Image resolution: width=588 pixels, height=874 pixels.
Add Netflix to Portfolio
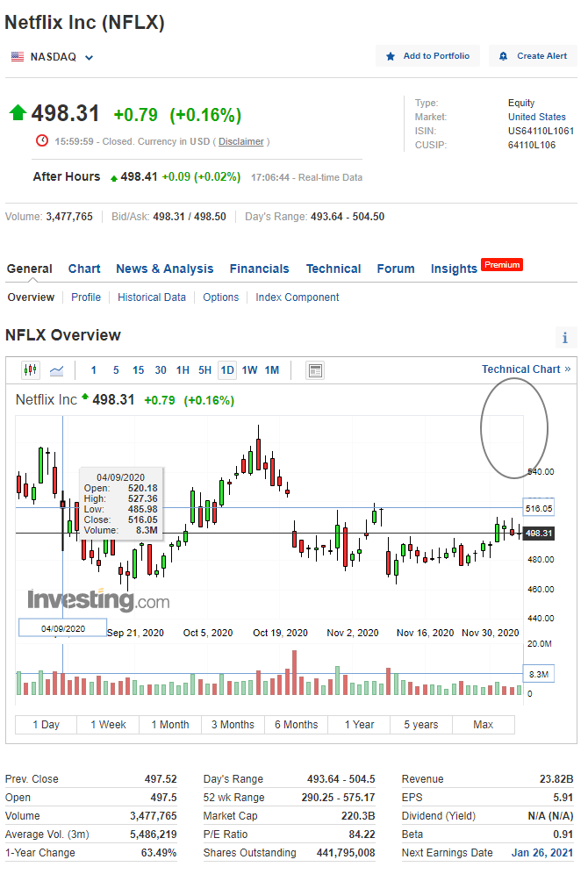pyautogui.click(x=427, y=56)
